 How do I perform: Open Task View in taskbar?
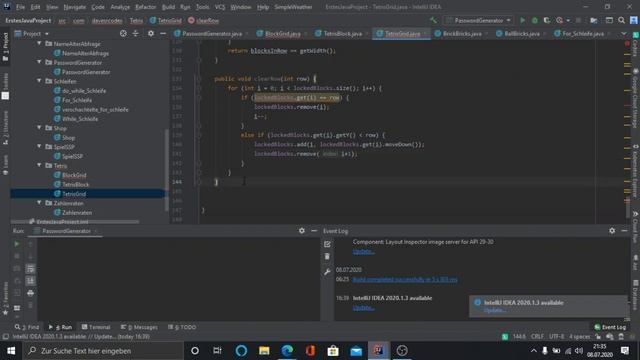click(218, 351)
